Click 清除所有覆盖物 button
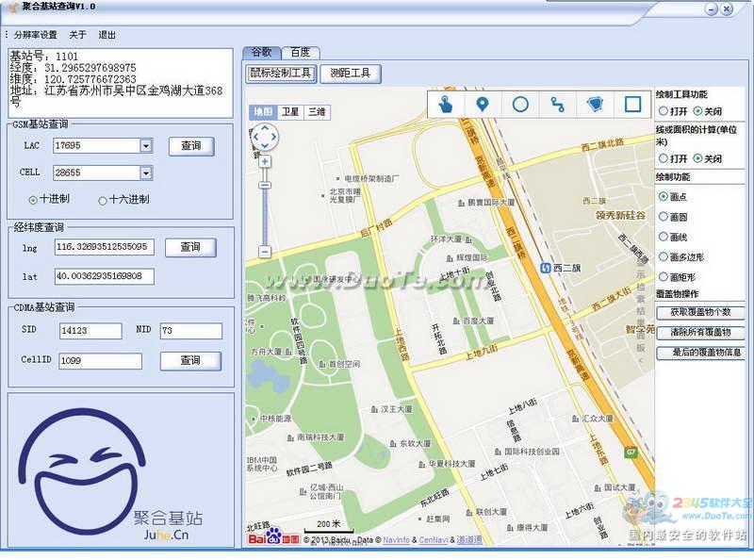This screenshot has width=754, height=560. 700,333
